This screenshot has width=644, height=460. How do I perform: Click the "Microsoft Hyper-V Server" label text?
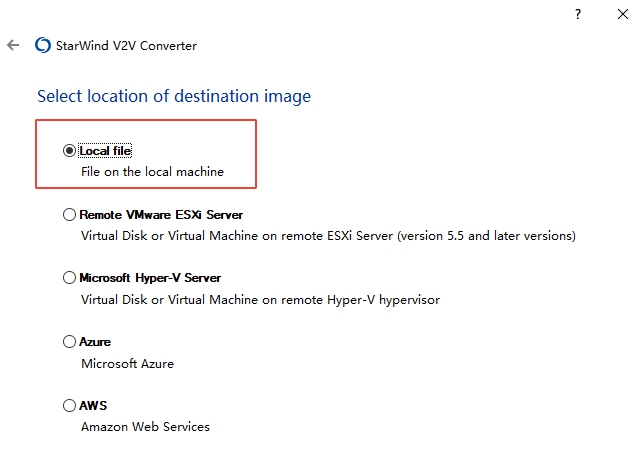pyautogui.click(x=150, y=278)
